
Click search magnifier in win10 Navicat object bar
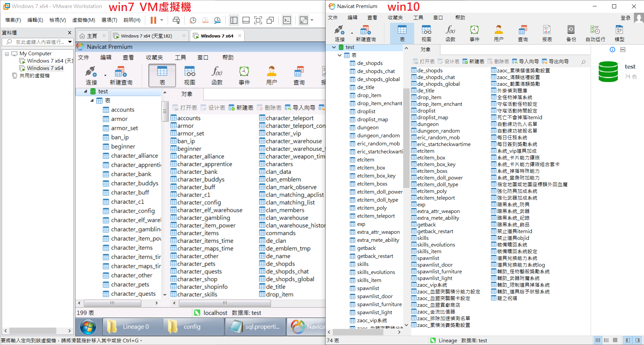click(584, 62)
